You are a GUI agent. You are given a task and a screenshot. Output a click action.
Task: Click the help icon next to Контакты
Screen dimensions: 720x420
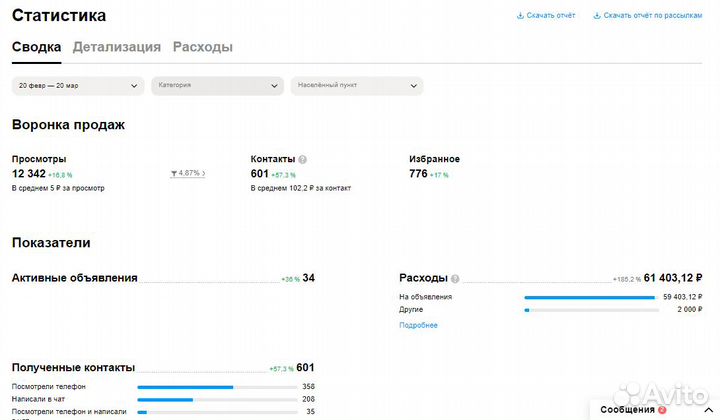(x=303, y=159)
